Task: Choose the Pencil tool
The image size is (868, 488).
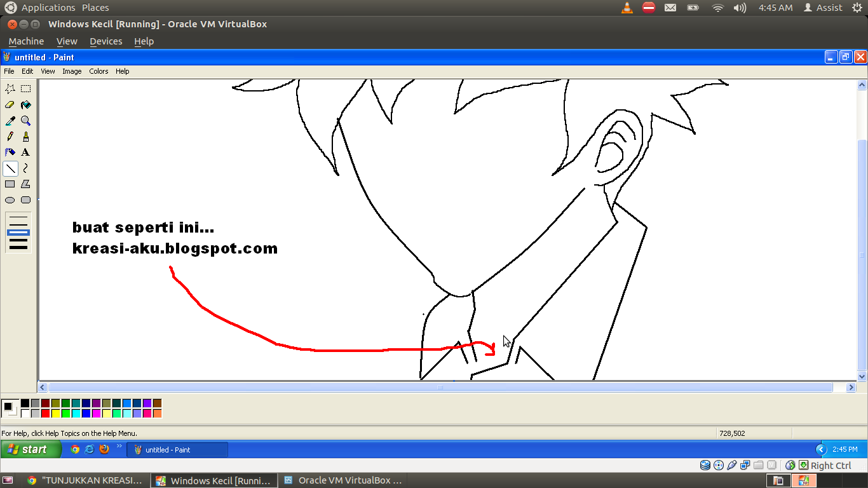Action: click(10, 137)
